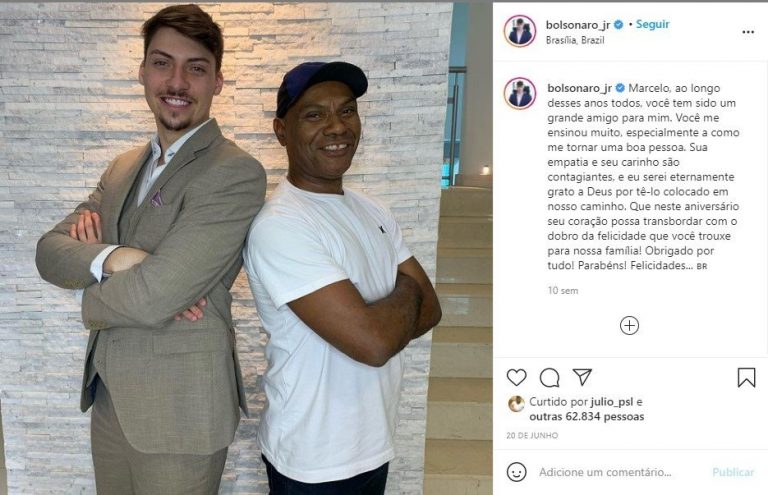This screenshot has width=768, height=495.
Task: Like the post with the heart icon
Action: pos(516,377)
